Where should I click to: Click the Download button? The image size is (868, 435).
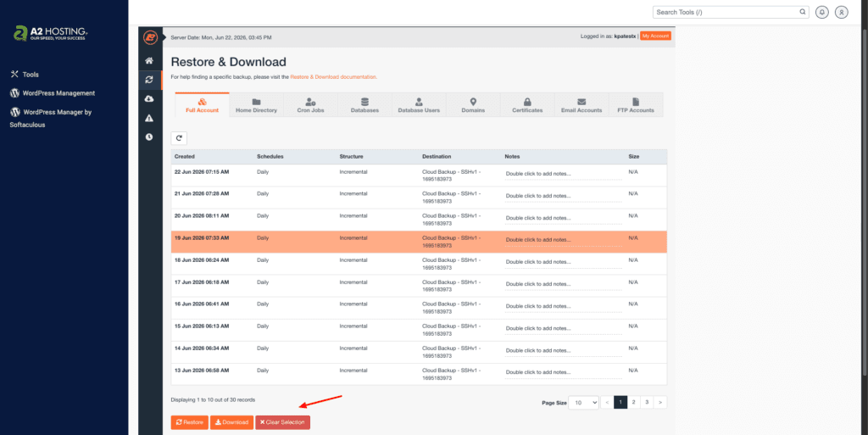tap(231, 422)
